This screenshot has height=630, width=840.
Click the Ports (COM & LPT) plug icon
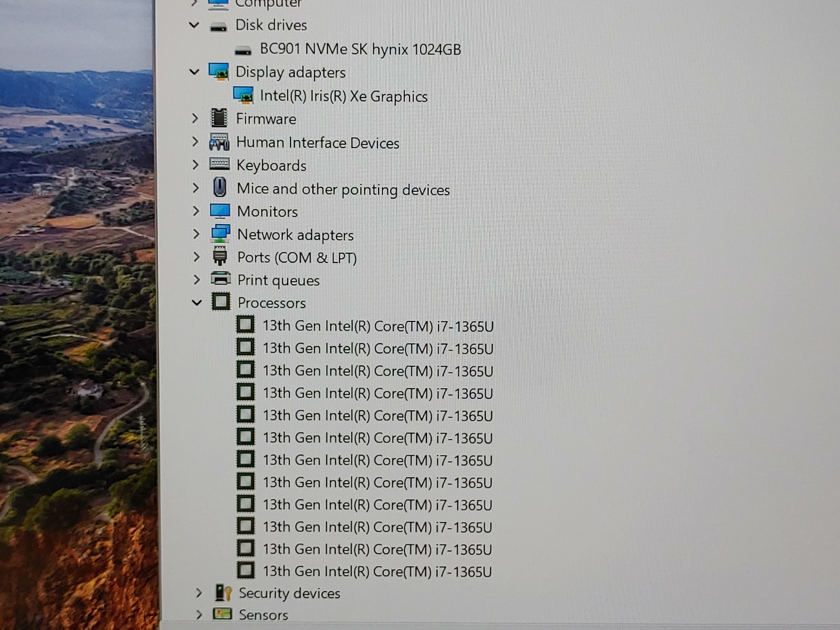click(220, 256)
